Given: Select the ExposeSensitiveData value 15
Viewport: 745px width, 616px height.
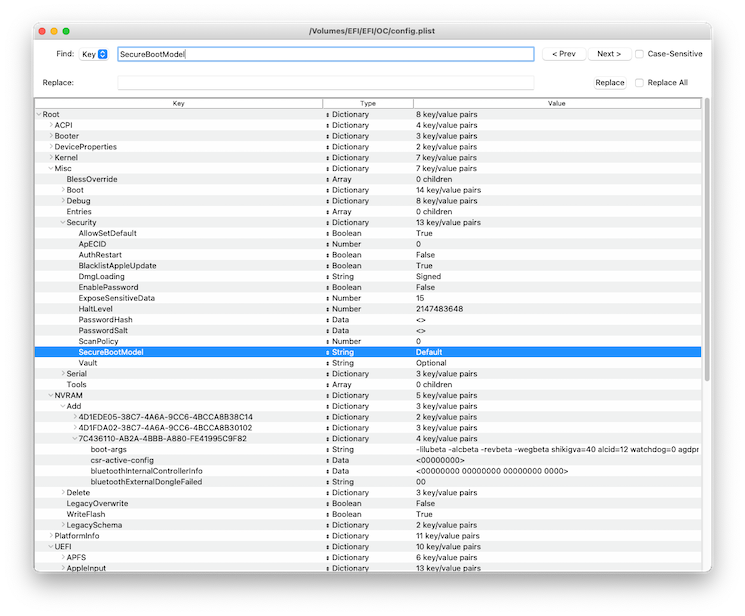Looking at the screenshot, I should pos(420,298).
